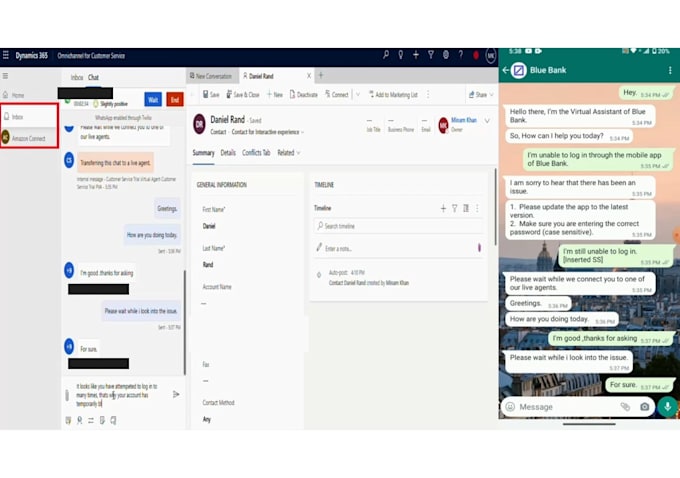Filter the timeline with funnel icon
Viewport: 680px width, 478px height.
click(454, 209)
